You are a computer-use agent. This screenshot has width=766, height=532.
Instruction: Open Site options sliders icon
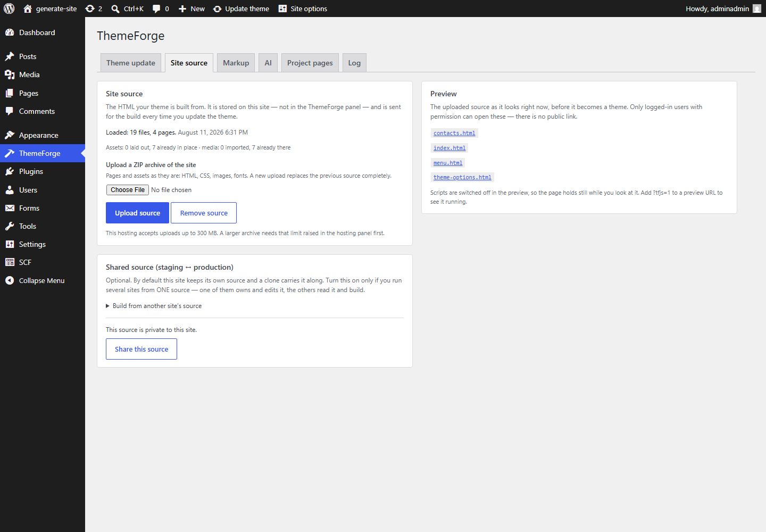click(x=282, y=9)
